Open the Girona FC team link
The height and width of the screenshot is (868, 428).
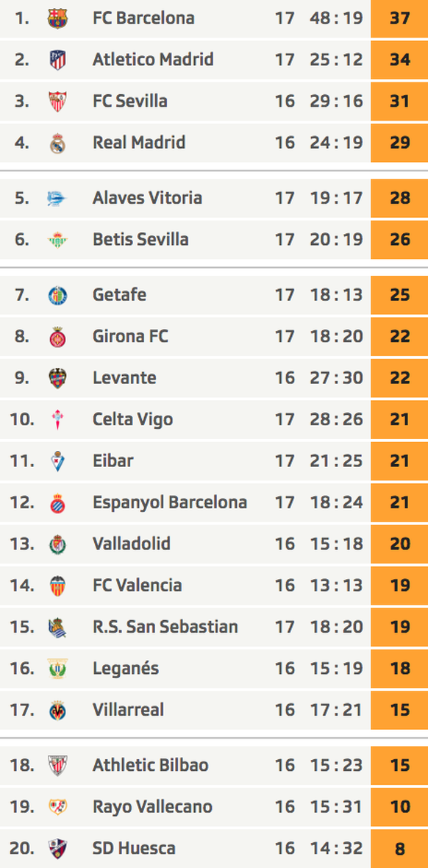(131, 337)
